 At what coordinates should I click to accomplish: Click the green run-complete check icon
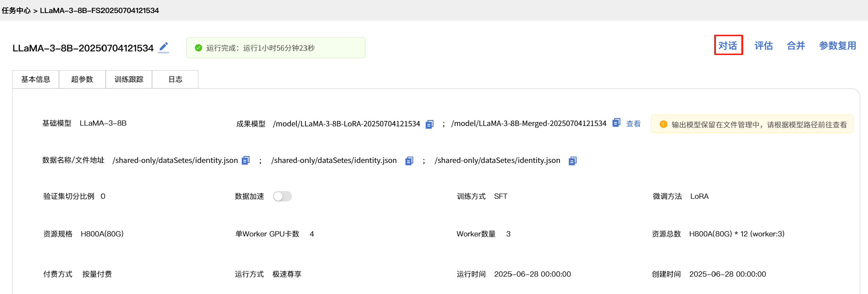pyautogui.click(x=198, y=48)
